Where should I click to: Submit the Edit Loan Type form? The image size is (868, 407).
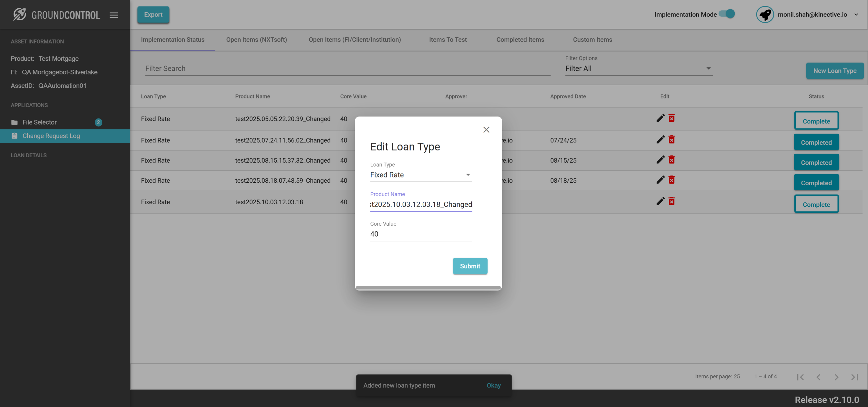coord(470,266)
